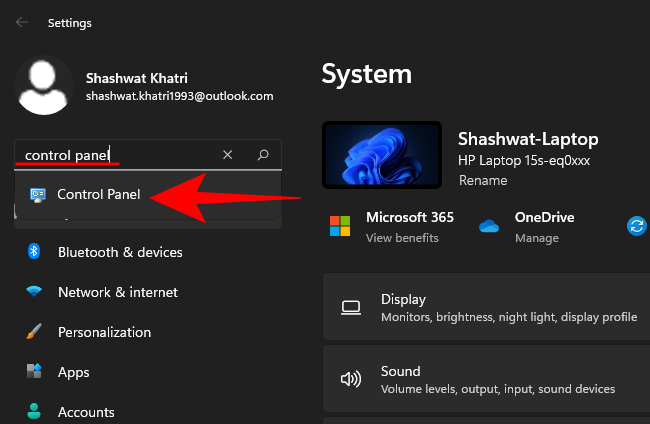The height and width of the screenshot is (424, 650).
Task: Click the Network & internet Wi-Fi icon
Action: 35,292
